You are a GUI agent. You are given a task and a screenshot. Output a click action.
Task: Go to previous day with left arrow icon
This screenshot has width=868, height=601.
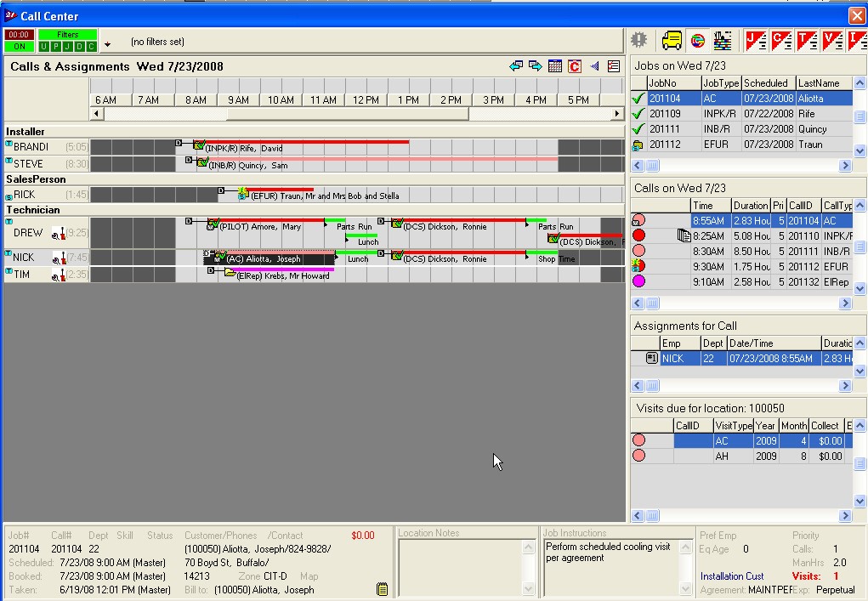coord(516,66)
